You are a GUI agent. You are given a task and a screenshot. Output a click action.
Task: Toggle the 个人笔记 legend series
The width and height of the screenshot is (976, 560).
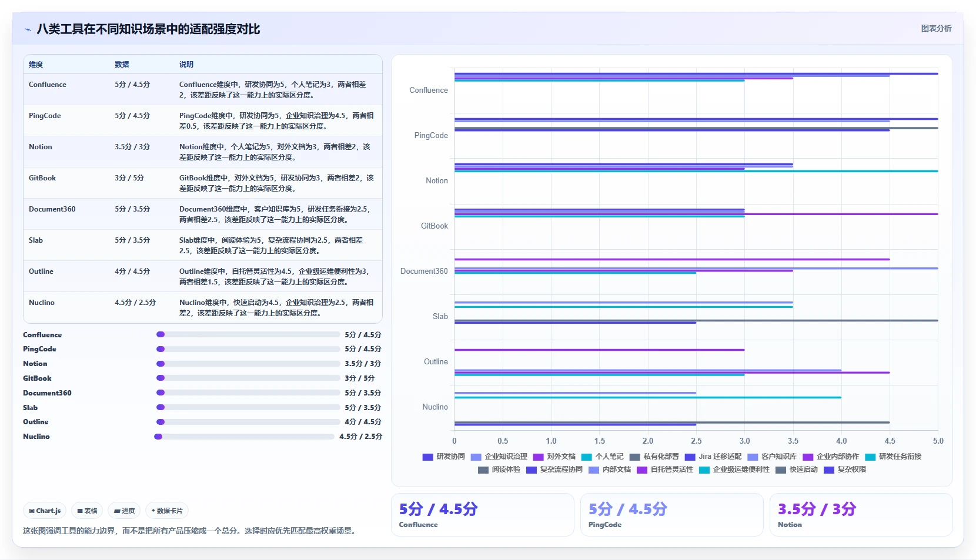click(603, 457)
